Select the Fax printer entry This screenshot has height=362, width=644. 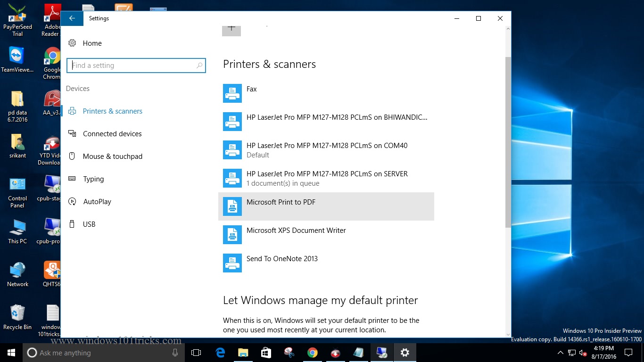326,93
